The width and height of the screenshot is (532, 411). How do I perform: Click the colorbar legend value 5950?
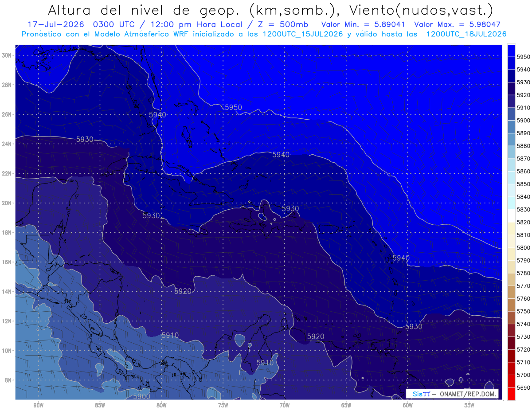coord(523,57)
